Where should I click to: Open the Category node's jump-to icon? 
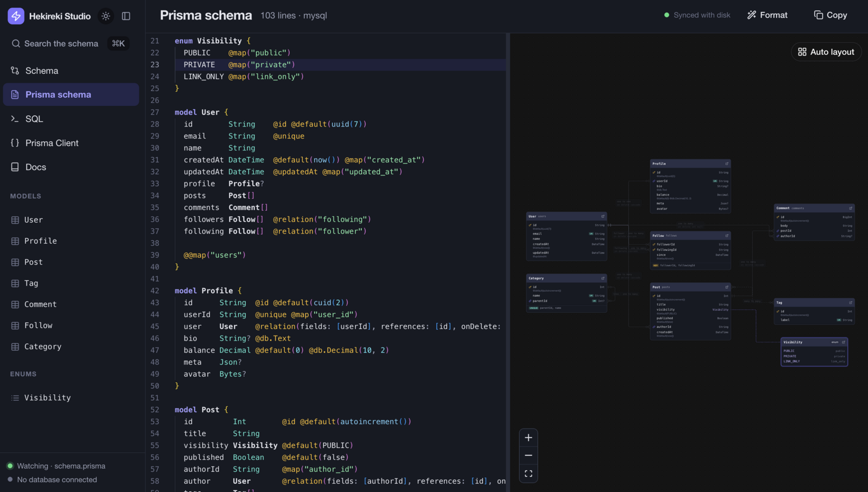click(x=603, y=278)
